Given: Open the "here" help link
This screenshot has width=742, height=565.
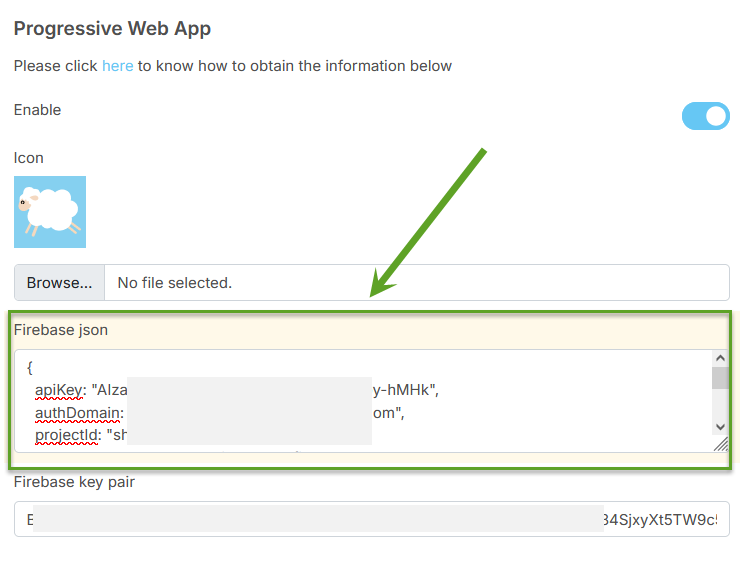Looking at the screenshot, I should coord(117,66).
